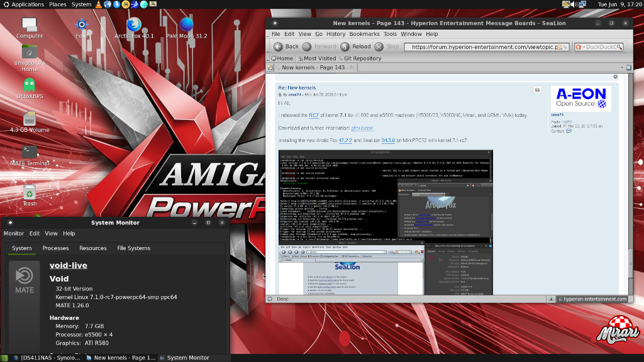This screenshot has height=362, width=644.
Task: Click the volume speaker icon in system tray
Action: click(x=574, y=4)
